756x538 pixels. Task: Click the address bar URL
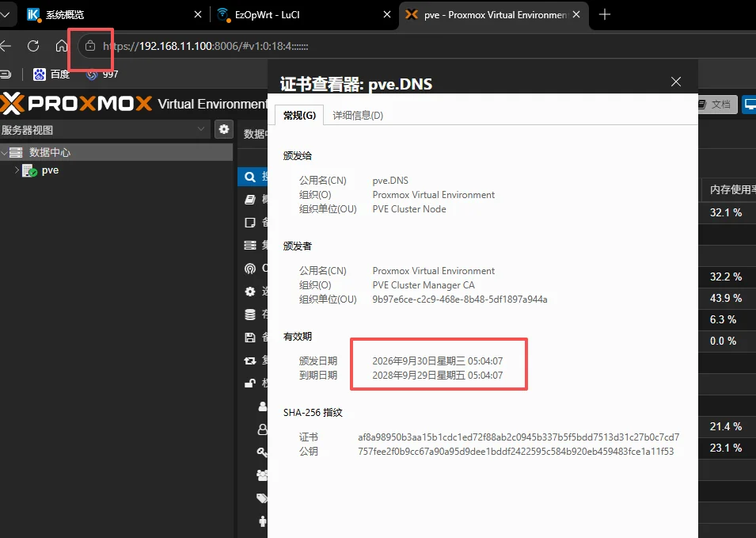(205, 46)
